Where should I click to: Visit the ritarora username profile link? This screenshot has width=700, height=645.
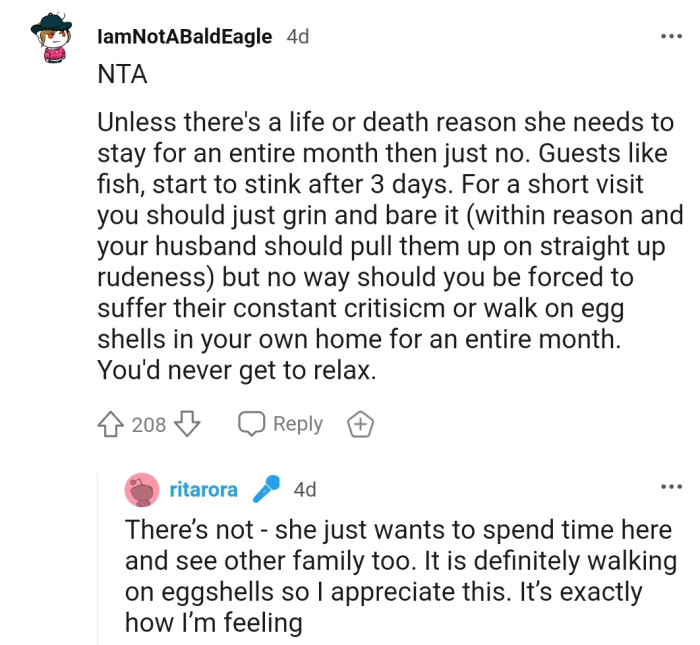[204, 490]
